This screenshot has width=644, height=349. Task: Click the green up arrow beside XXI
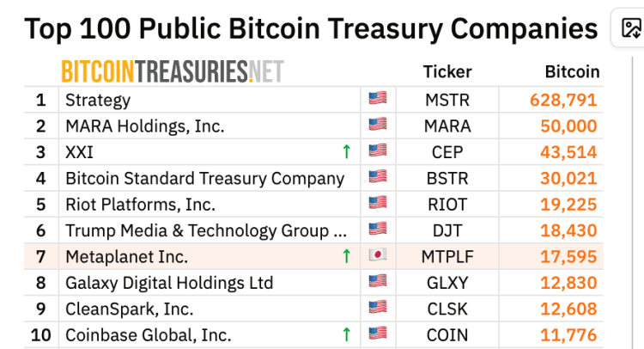pyautogui.click(x=346, y=152)
